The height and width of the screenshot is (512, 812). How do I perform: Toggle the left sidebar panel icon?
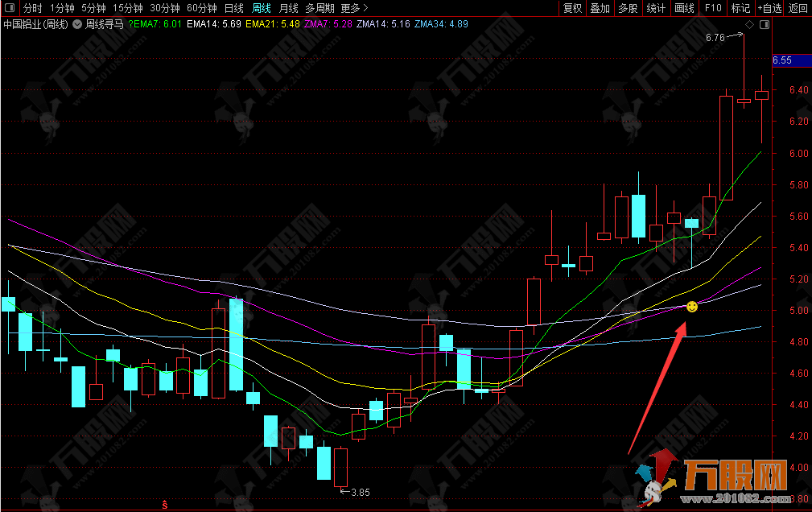[x=10, y=8]
